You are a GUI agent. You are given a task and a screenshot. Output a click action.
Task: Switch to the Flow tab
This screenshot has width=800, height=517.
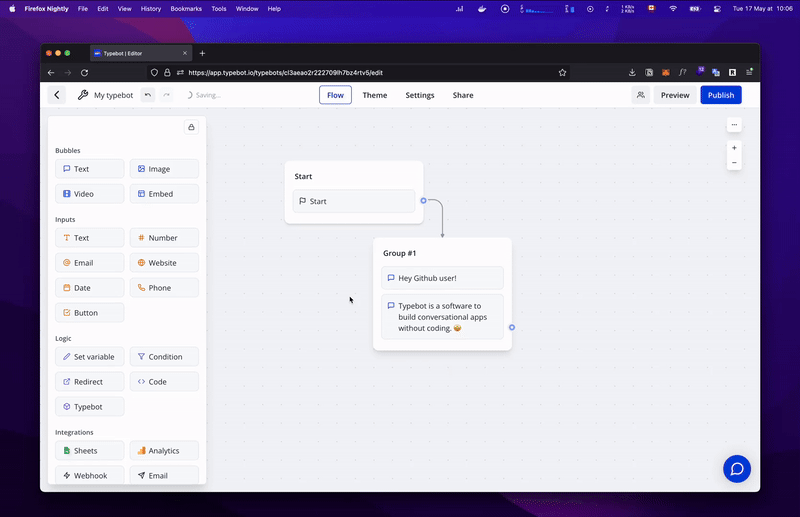click(x=335, y=95)
